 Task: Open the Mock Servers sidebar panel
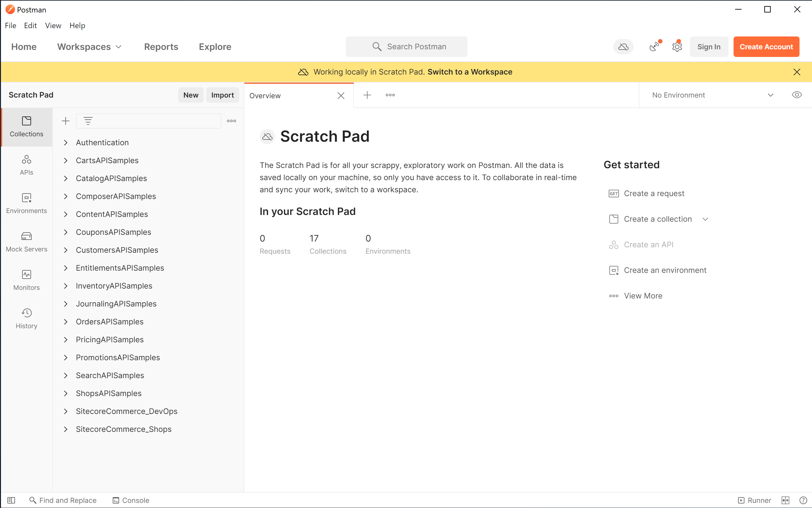(x=27, y=242)
